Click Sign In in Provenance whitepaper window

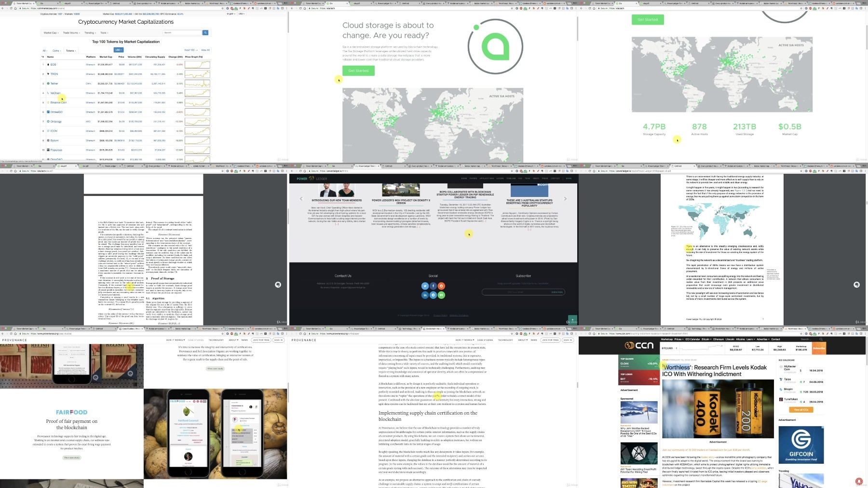click(568, 340)
